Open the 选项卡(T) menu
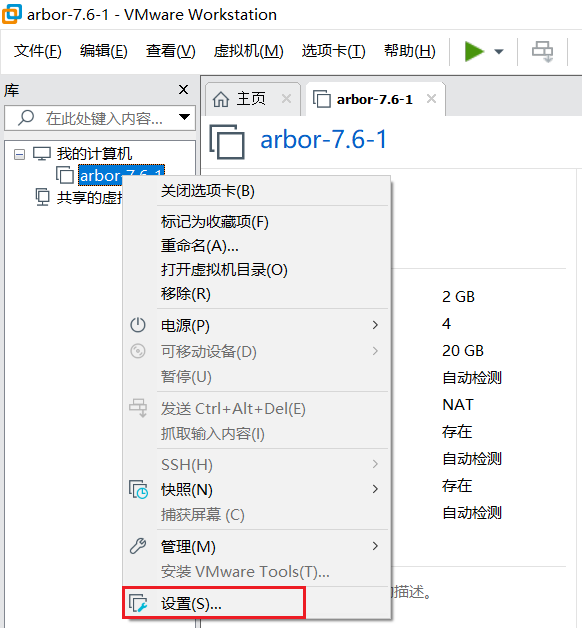This screenshot has height=628, width=582. coord(334,51)
